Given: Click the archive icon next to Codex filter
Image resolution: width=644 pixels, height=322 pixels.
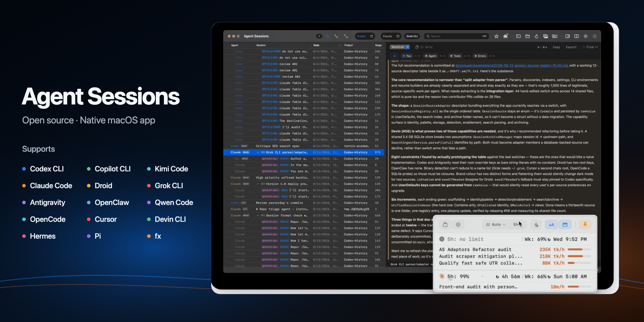Looking at the screenshot, I should point(371,36).
